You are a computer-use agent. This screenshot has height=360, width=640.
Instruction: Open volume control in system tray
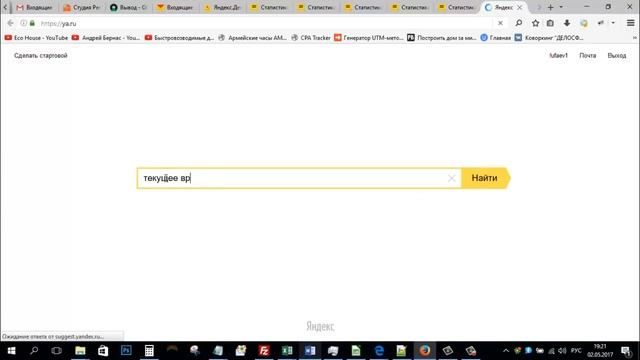tap(562, 351)
